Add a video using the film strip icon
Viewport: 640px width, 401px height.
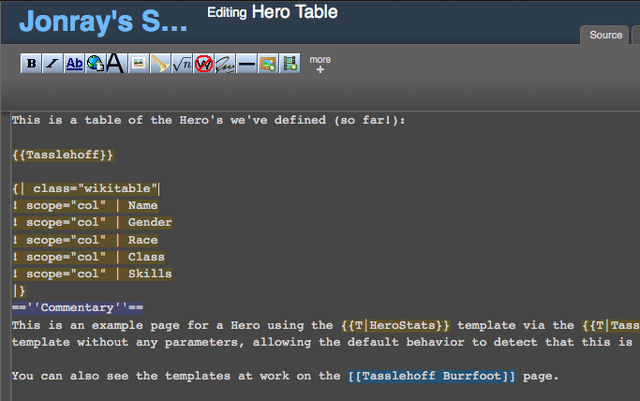(290, 63)
